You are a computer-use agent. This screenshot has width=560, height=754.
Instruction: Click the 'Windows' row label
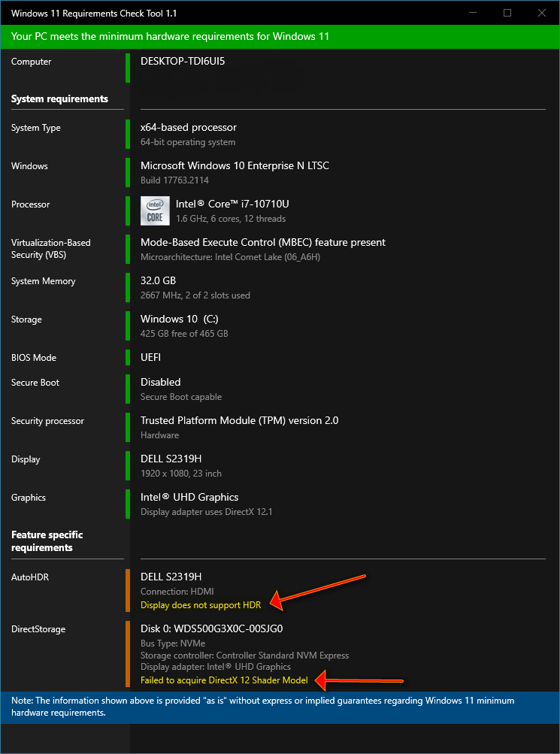click(x=29, y=166)
